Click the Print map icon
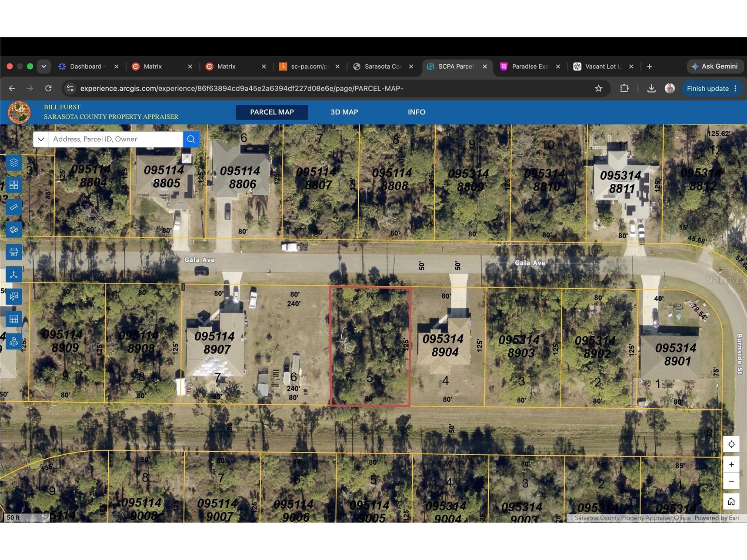Image resolution: width=747 pixels, height=560 pixels. 13,252
